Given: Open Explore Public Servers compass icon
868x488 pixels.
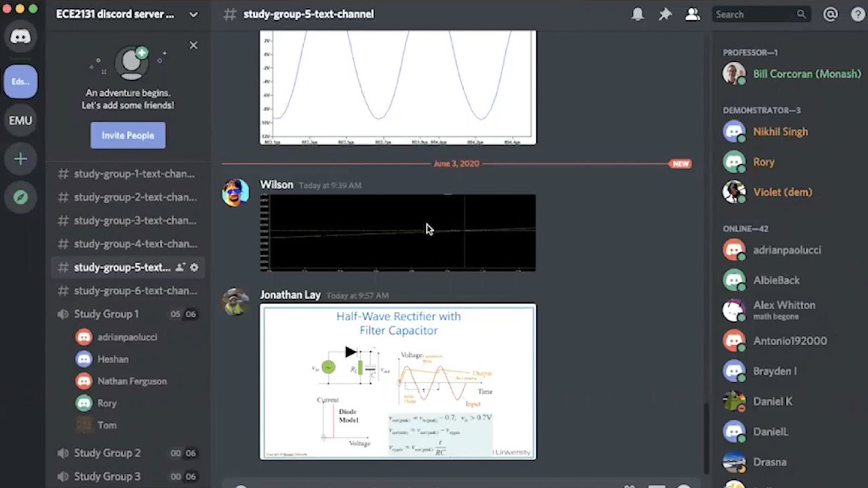Looking at the screenshot, I should pyautogui.click(x=20, y=197).
